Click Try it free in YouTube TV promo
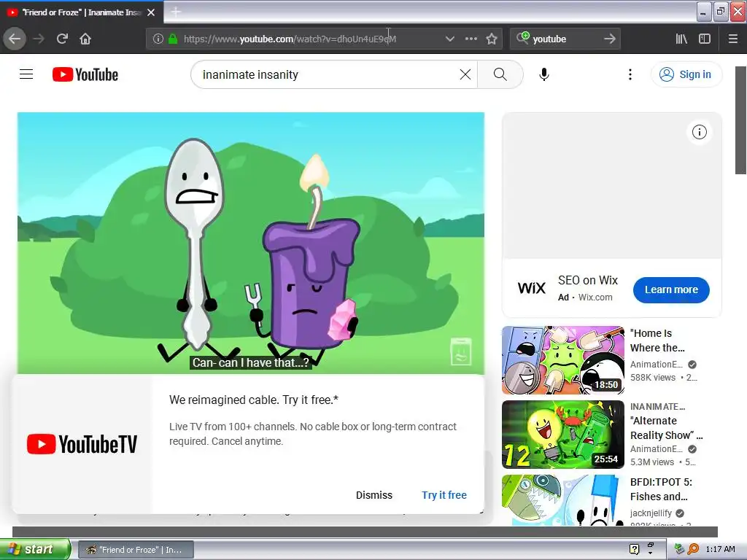Image resolution: width=747 pixels, height=560 pixels. coord(444,495)
